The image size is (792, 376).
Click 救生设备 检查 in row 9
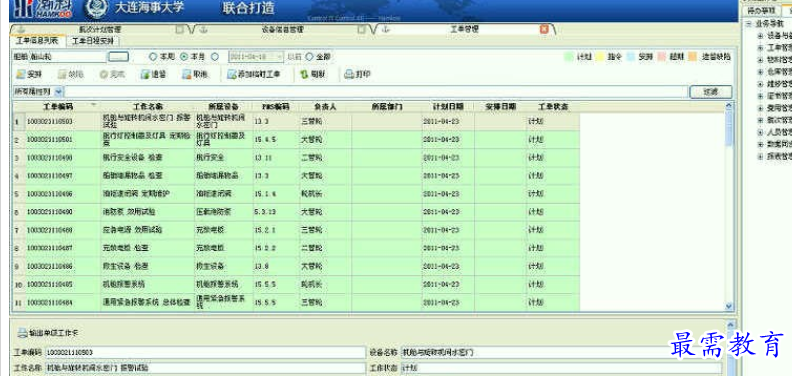point(126,266)
